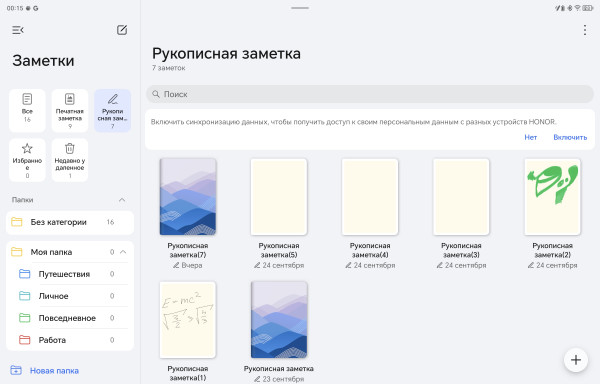
Task: Tap the floating plus add-note button
Action: (576, 360)
